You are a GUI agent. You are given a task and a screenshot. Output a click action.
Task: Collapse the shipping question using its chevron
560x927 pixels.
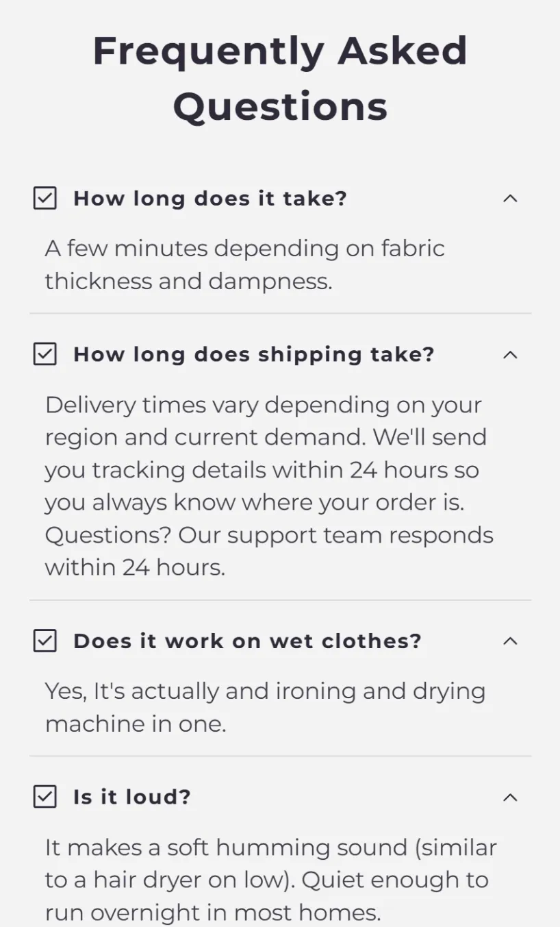[510, 354]
